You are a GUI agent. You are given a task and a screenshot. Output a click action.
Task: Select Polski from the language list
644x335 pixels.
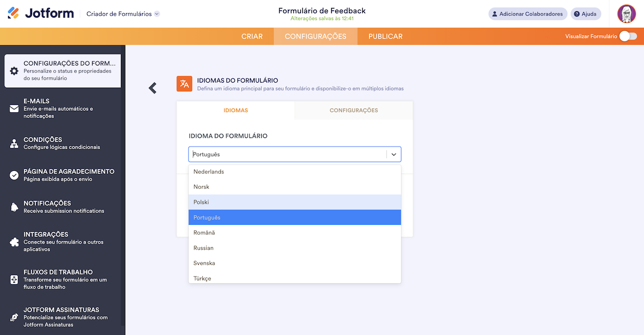click(294, 202)
